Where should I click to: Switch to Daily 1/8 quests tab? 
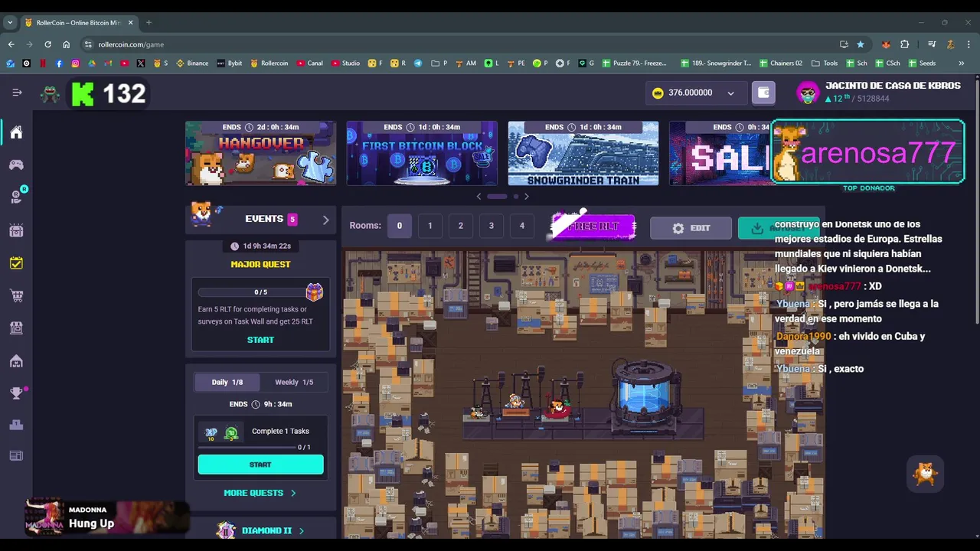click(227, 382)
